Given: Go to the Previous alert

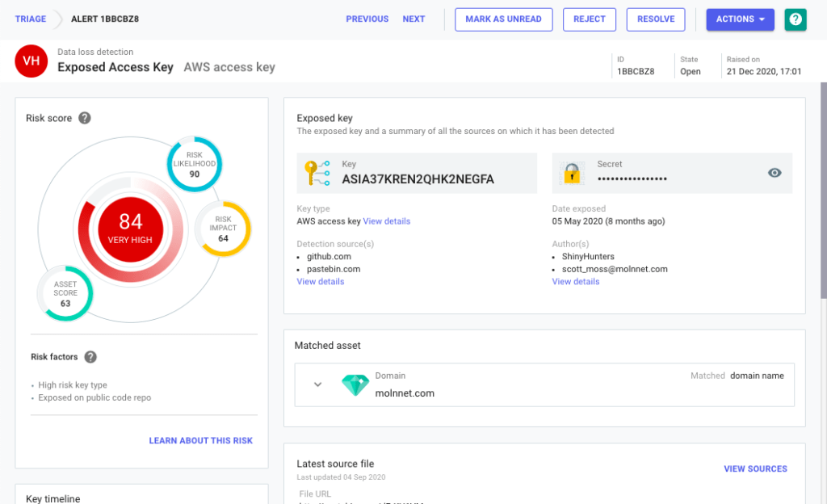Looking at the screenshot, I should click(x=367, y=19).
